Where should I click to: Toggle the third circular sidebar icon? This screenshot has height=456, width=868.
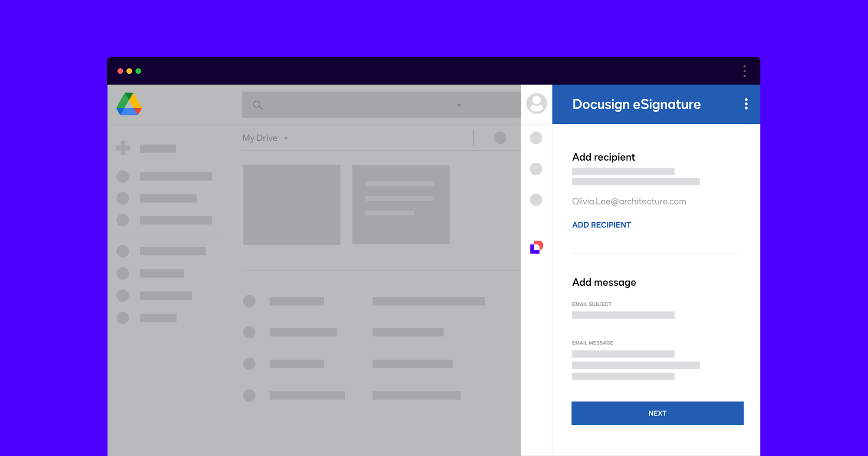pyautogui.click(x=536, y=200)
